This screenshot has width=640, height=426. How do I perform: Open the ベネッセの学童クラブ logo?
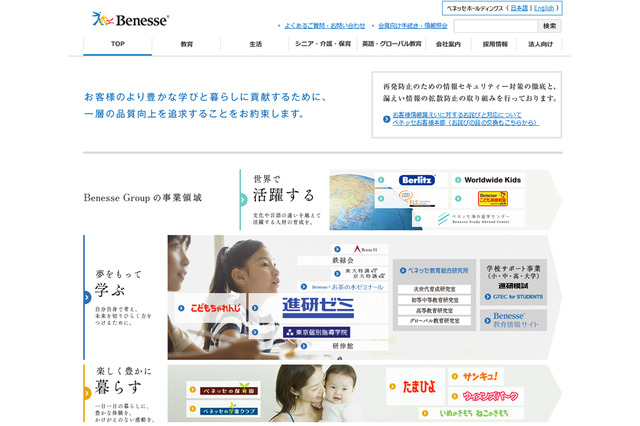pos(229,409)
